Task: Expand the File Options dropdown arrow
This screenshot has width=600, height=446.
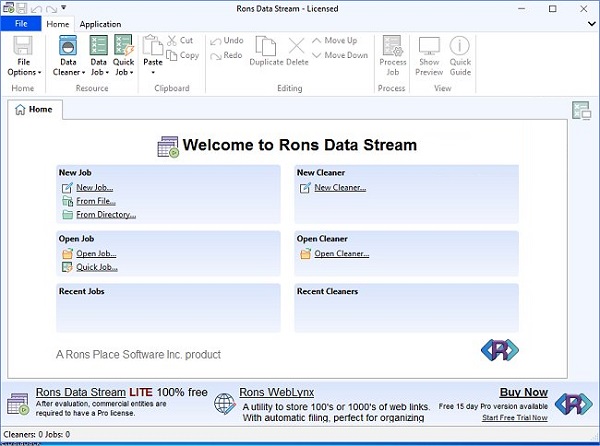Action: coord(39,72)
